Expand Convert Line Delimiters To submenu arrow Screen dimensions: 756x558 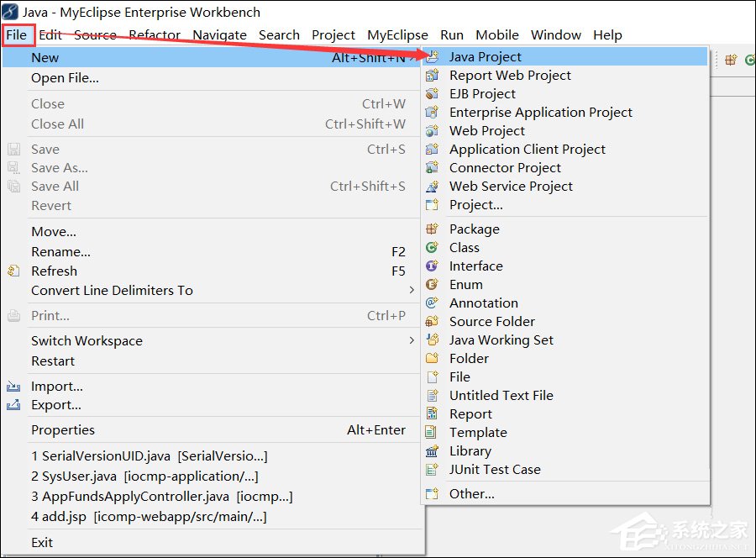click(x=412, y=290)
